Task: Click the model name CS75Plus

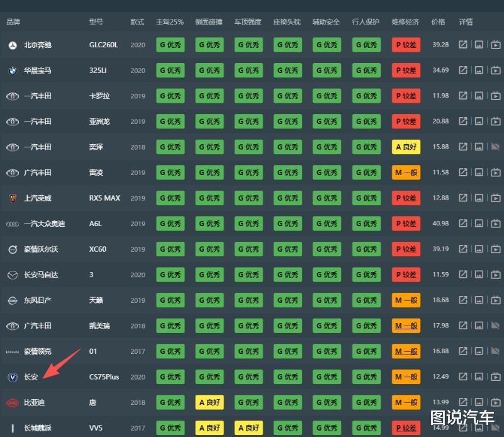Action: coord(104,377)
